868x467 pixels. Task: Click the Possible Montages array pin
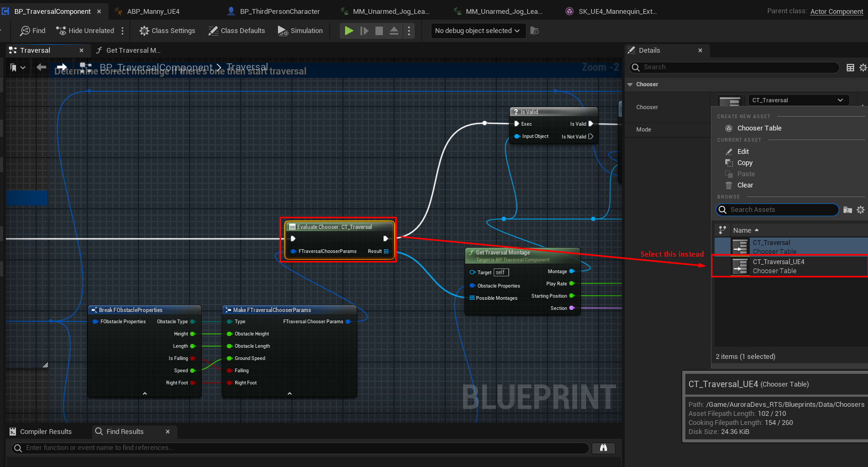pos(472,298)
